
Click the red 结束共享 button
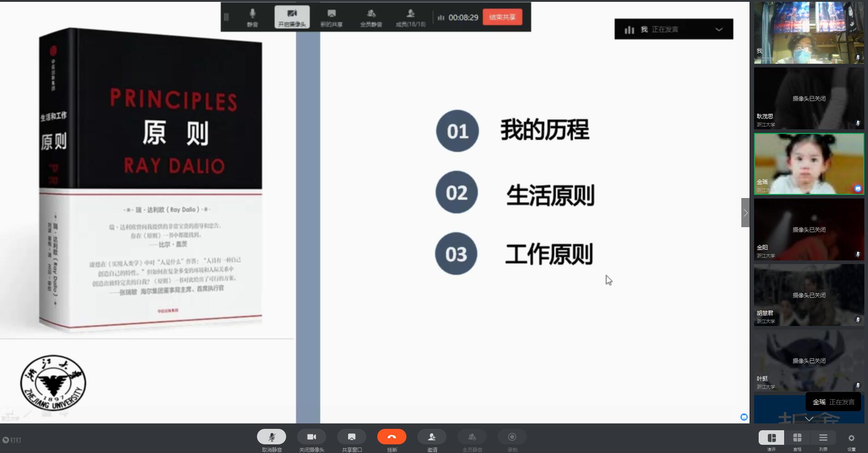(x=502, y=17)
